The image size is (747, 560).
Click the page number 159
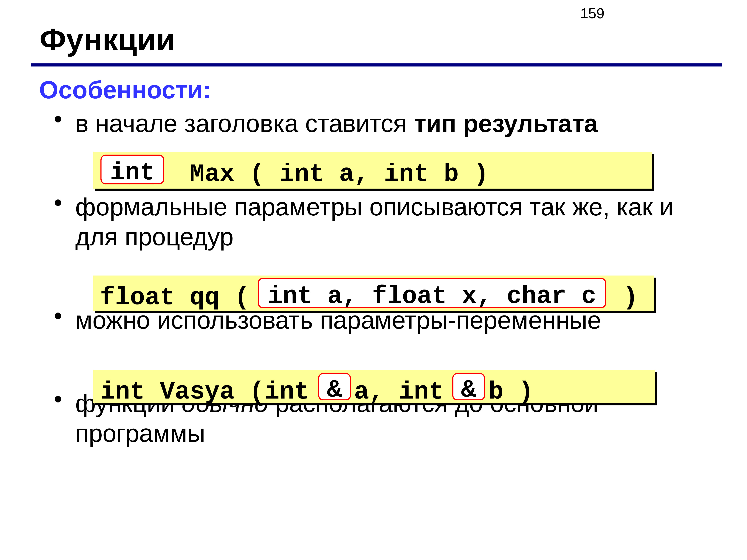pos(592,13)
